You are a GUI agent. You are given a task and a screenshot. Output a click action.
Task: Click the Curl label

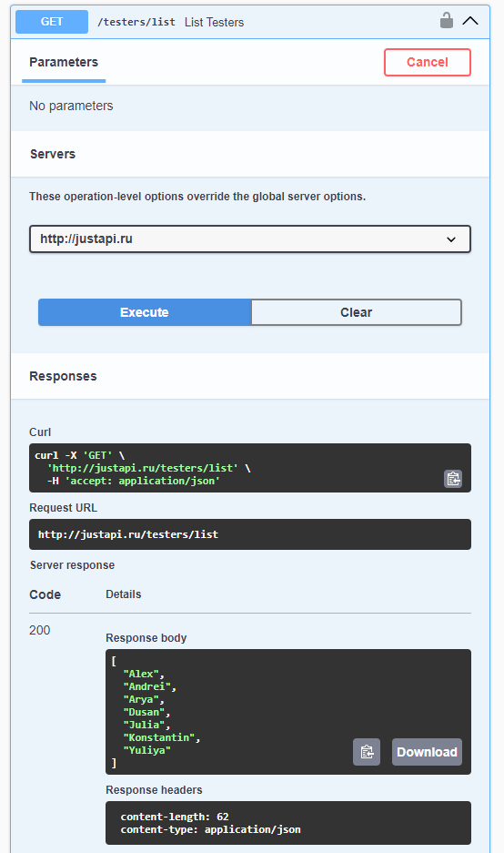click(x=40, y=432)
